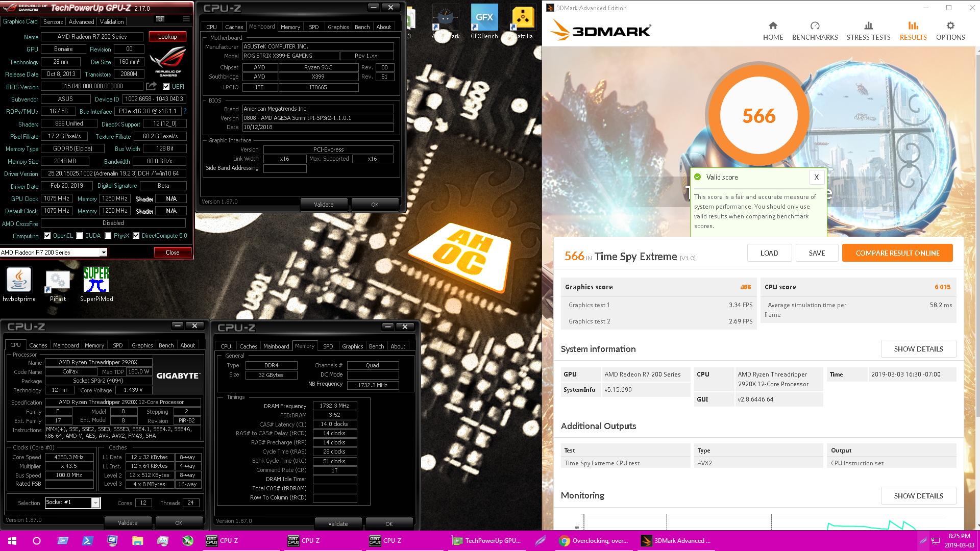This screenshot has width=980, height=551.
Task: Click the SAVE button in 3DMark
Action: pyautogui.click(x=817, y=253)
